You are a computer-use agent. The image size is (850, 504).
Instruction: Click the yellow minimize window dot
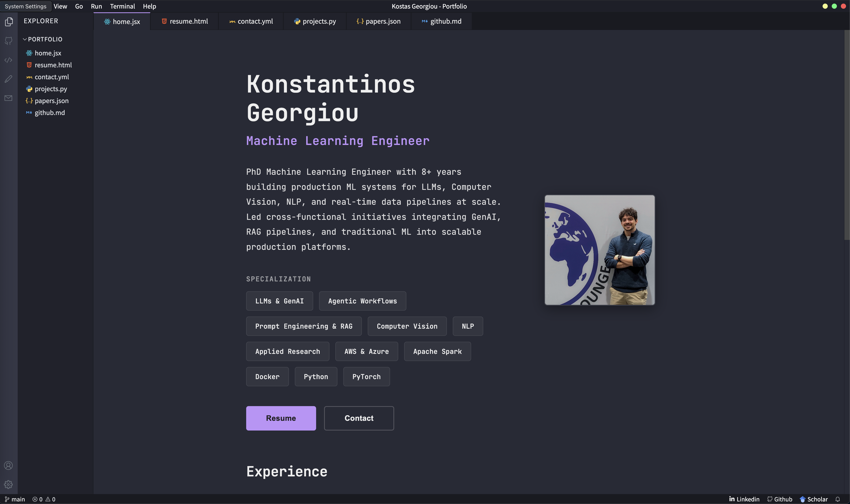[x=825, y=6]
